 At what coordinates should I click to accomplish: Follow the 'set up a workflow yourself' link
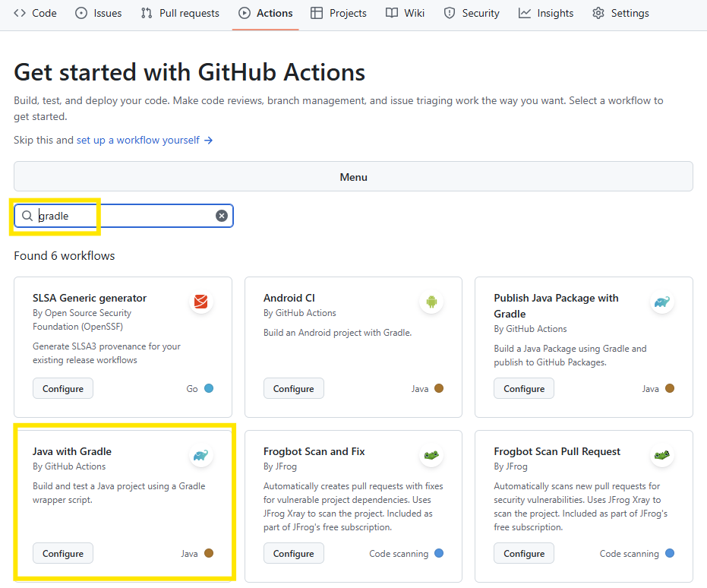(144, 141)
